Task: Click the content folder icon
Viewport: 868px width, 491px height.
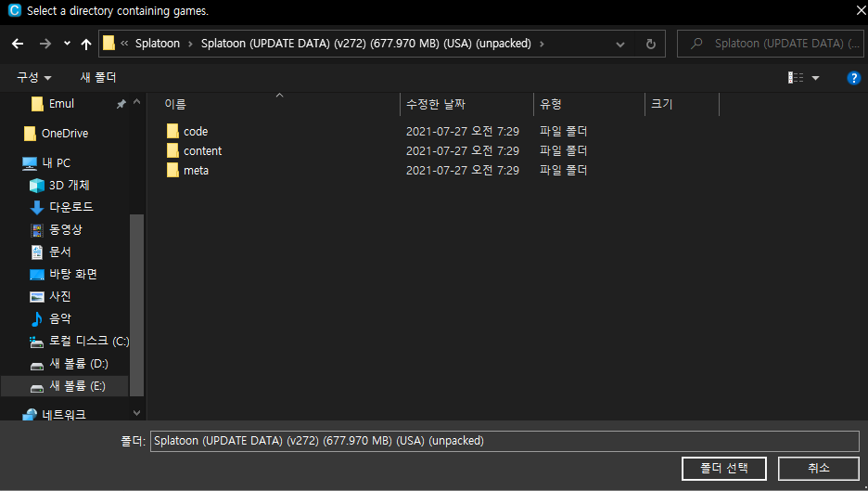Action: point(172,150)
